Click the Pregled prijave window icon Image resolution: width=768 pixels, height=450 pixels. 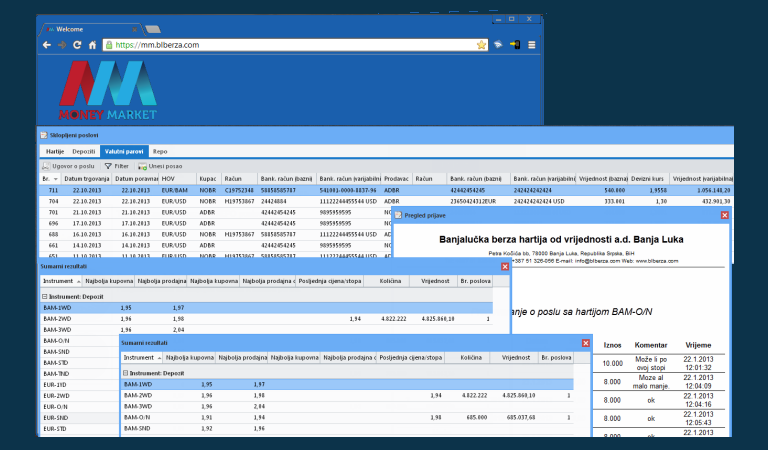click(398, 215)
